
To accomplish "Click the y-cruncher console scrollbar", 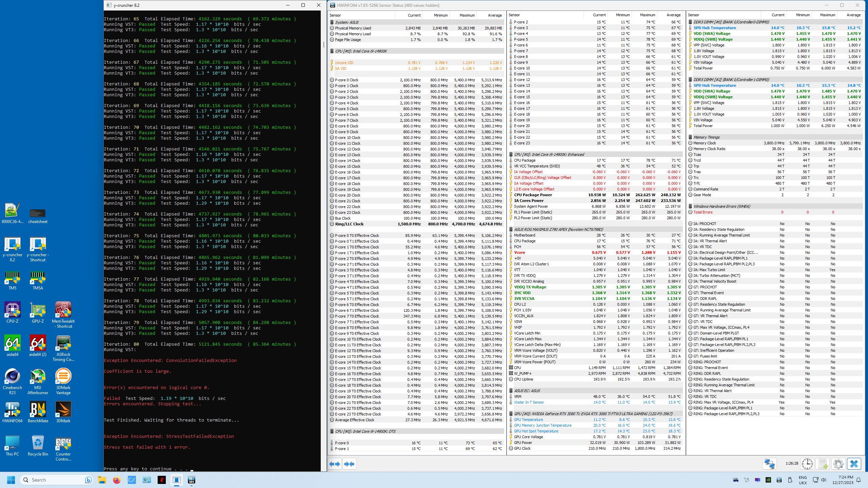I will (x=323, y=44).
